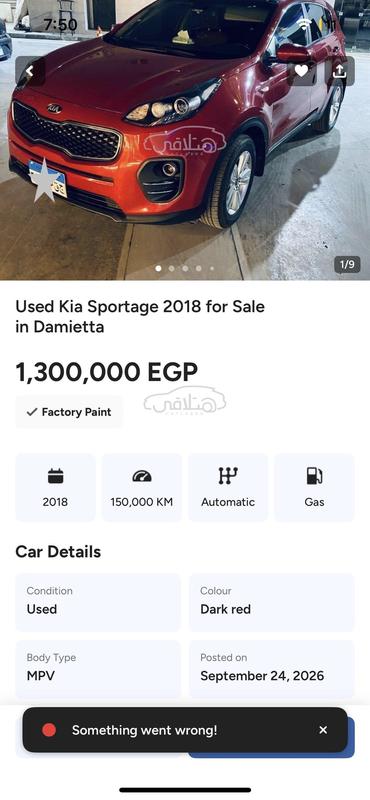Tap the fuel pump icon
Image resolution: width=370 pixels, height=800 pixels.
tap(314, 476)
